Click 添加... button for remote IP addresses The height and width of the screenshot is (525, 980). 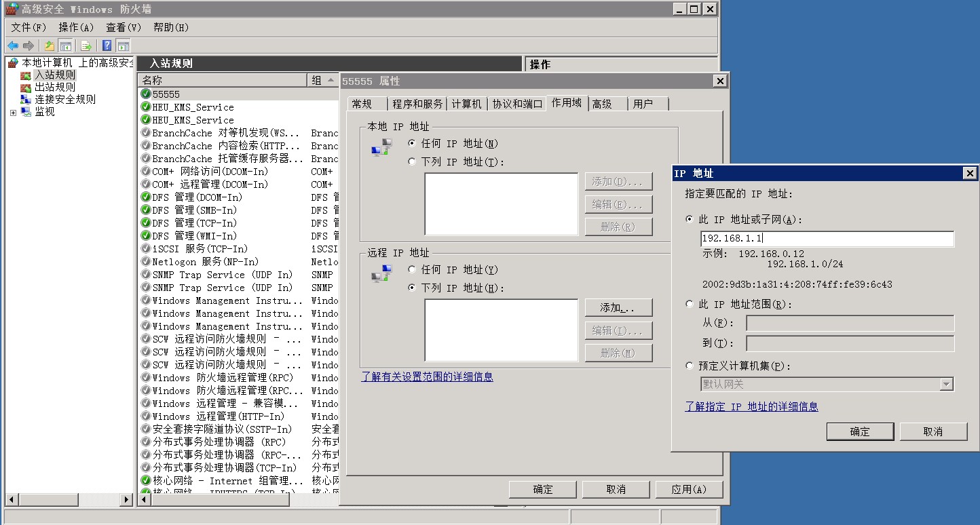click(618, 308)
